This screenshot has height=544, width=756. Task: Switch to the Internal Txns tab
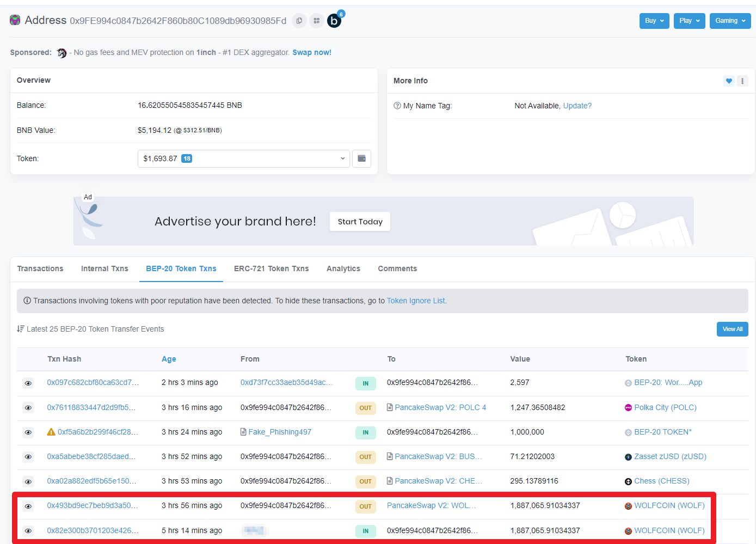pos(105,268)
